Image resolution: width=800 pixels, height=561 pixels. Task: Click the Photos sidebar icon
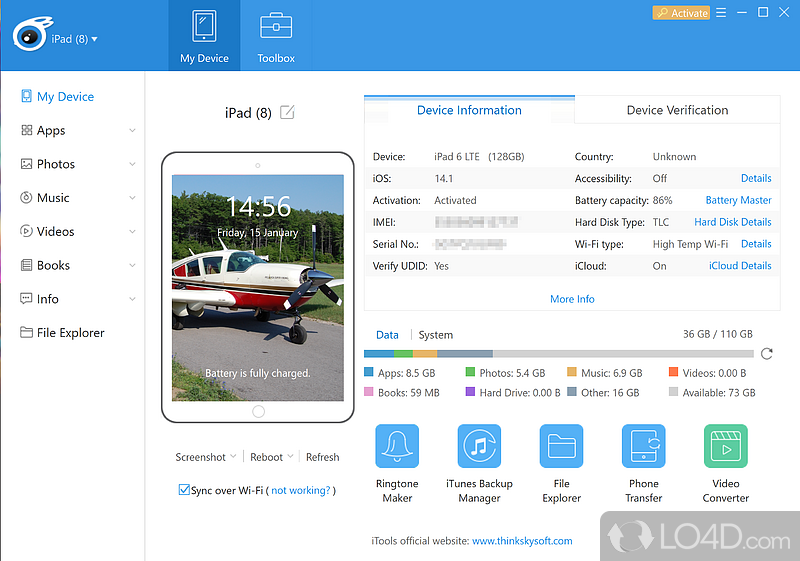pos(27,164)
